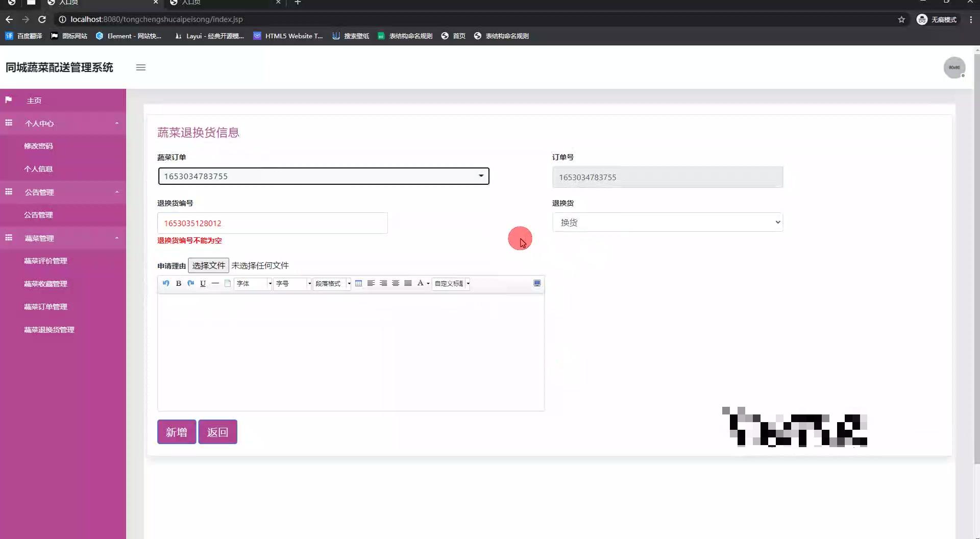Click the undo icon in the editor toolbar
Image resolution: width=980 pixels, height=539 pixels.
[166, 283]
